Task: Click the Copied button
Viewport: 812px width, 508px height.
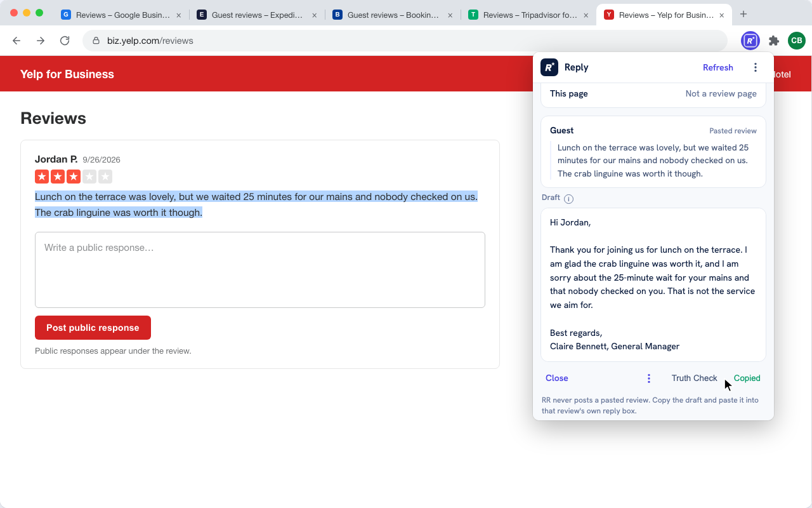Action: (x=747, y=378)
